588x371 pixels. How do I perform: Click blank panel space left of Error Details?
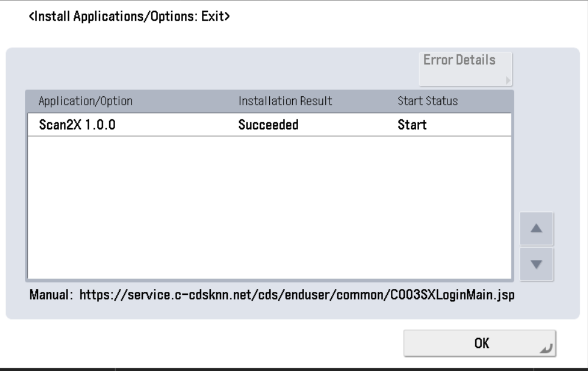coord(207,68)
